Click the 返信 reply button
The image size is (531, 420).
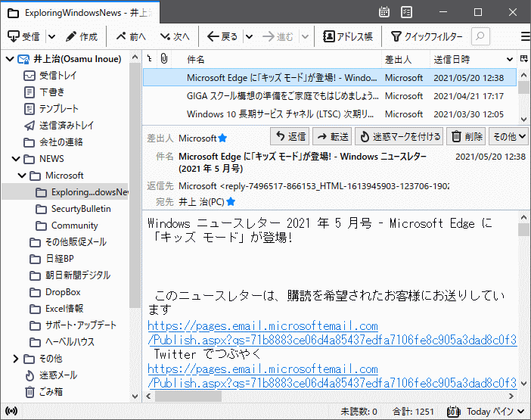coord(290,136)
